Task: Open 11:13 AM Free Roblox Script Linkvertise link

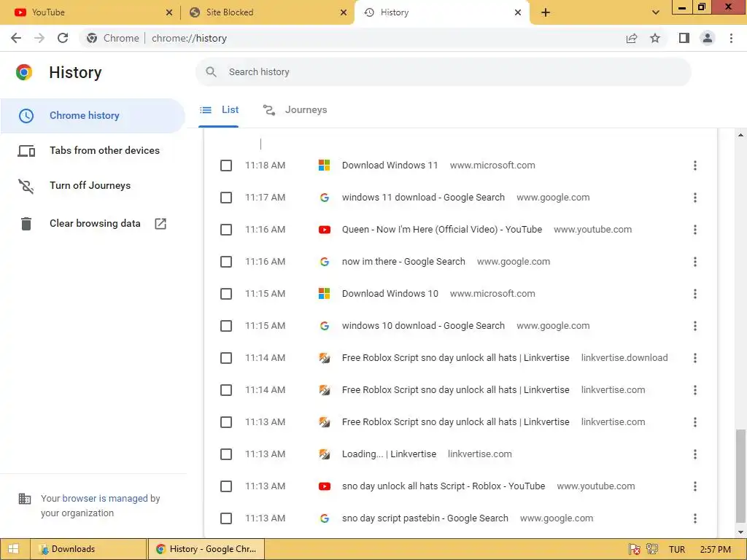Action: pos(455,422)
